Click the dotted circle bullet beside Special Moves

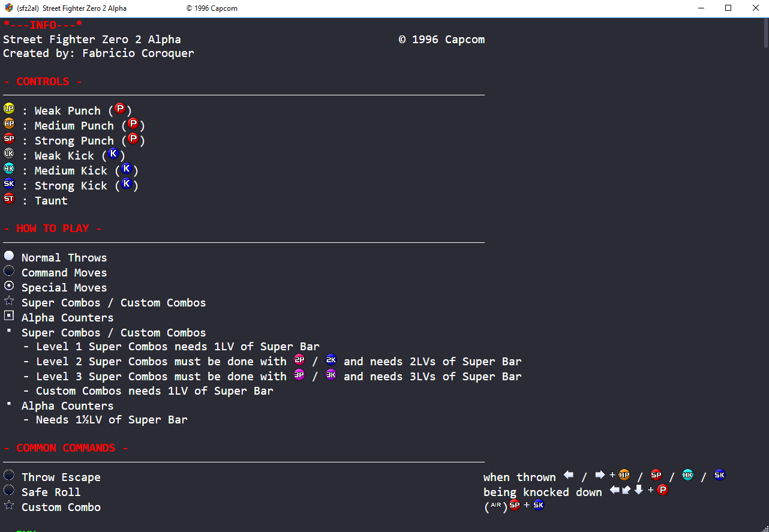9,286
